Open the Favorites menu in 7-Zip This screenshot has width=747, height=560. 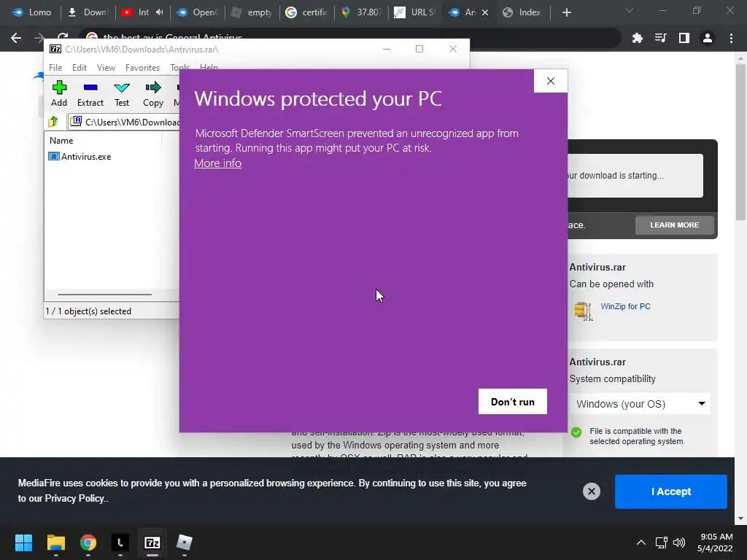click(x=142, y=68)
